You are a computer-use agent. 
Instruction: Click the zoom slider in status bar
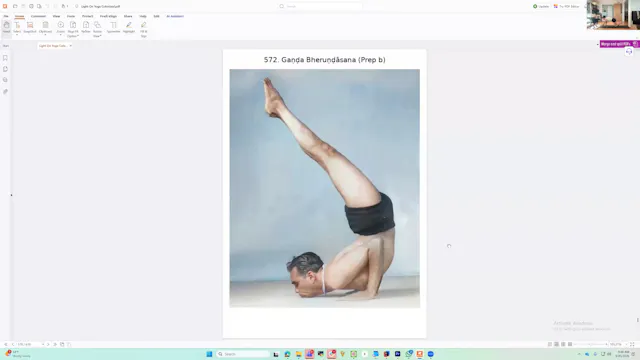[x=591, y=344]
